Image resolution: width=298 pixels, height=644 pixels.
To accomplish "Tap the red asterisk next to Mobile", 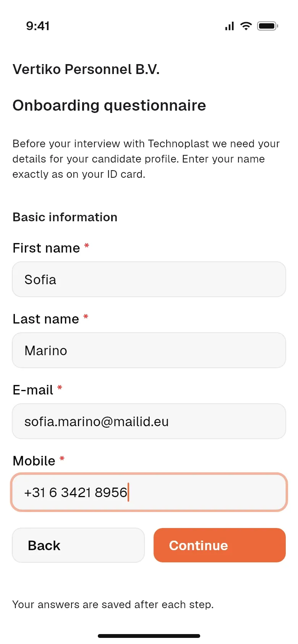I will 62,459.
